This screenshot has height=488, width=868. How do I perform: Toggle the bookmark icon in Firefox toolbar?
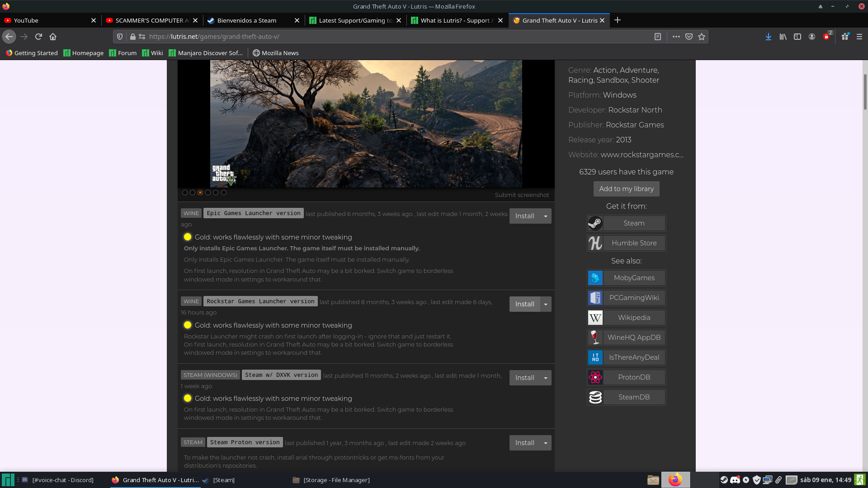pyautogui.click(x=702, y=36)
